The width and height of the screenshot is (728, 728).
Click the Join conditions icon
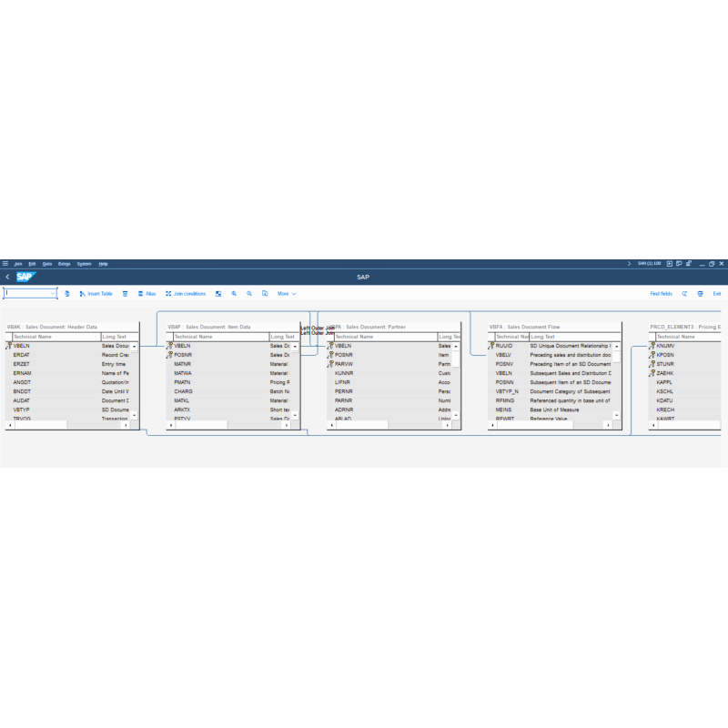pos(168,293)
